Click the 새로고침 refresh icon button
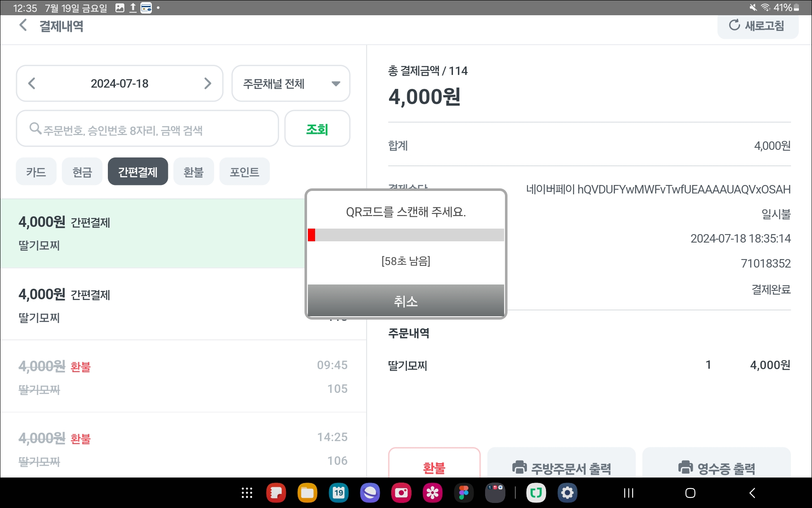Image resolution: width=812 pixels, height=508 pixels. 734,25
